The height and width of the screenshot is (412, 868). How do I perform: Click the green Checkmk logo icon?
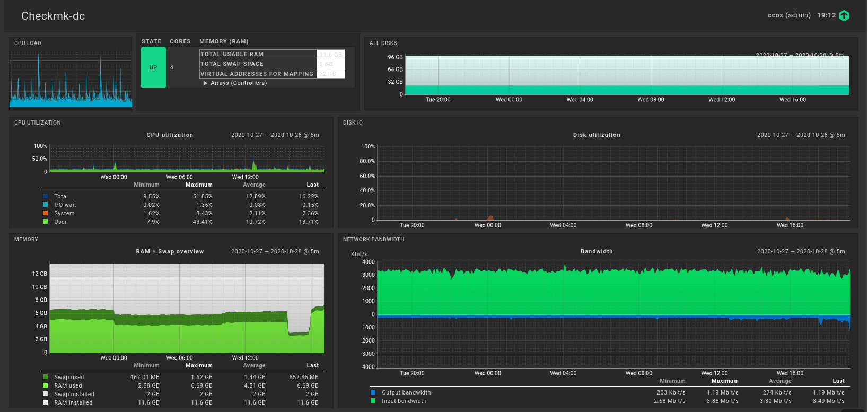(844, 16)
